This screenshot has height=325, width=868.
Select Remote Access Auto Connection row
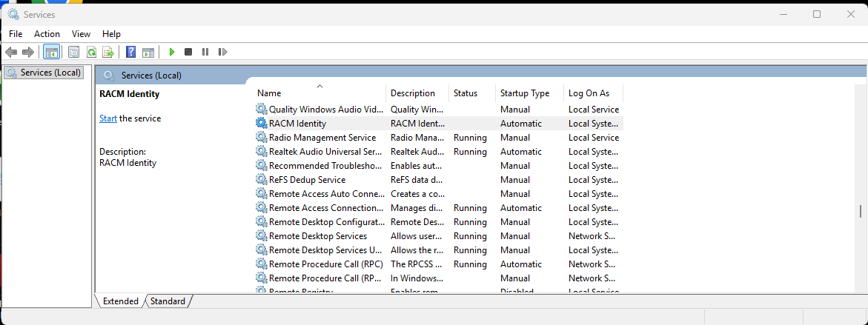pyautogui.click(x=439, y=194)
